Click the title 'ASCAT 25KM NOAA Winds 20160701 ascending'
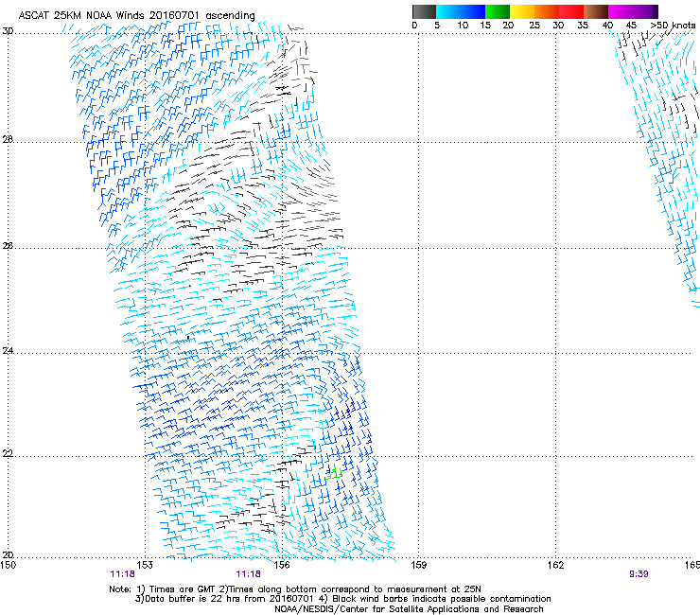This screenshot has width=700, height=615. 136,15
